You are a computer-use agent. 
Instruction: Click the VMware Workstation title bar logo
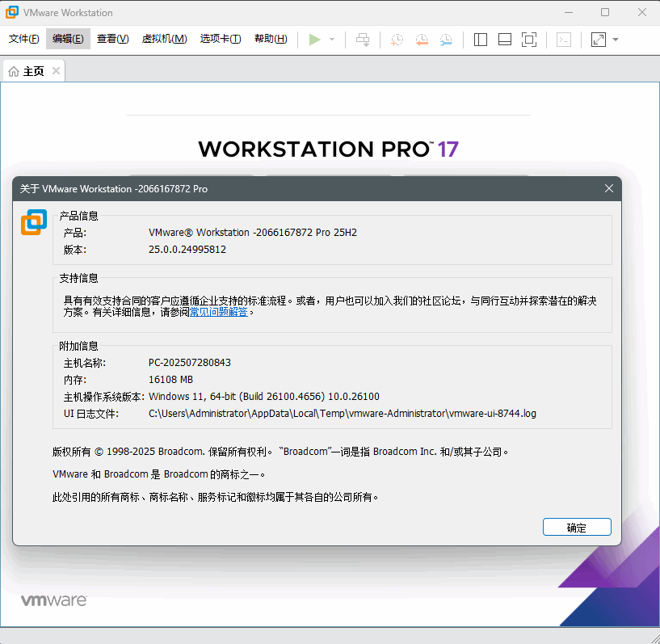click(11, 12)
